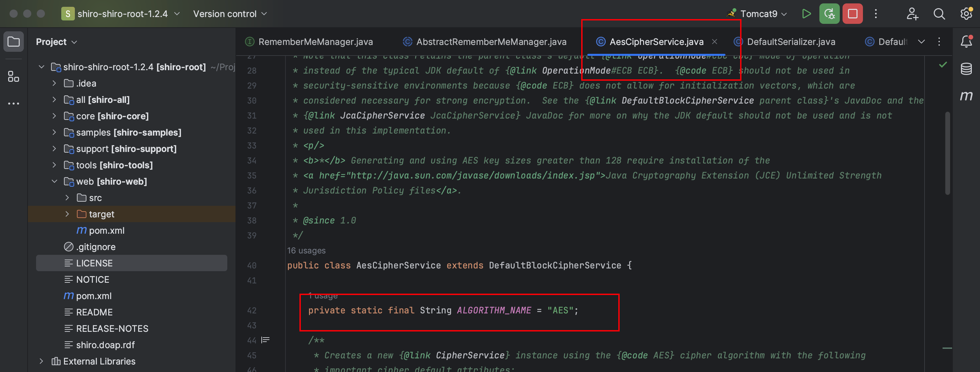Run the Tomcat9 configuration
980x372 pixels.
pos(806,14)
